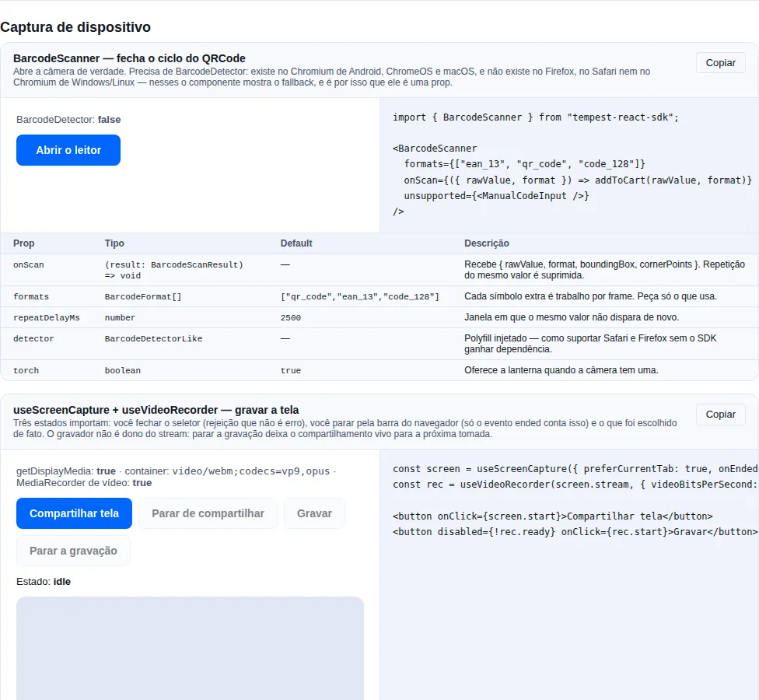Image resolution: width=759 pixels, height=700 pixels.
Task: Click the Parar de compartilhar button
Action: (208, 513)
